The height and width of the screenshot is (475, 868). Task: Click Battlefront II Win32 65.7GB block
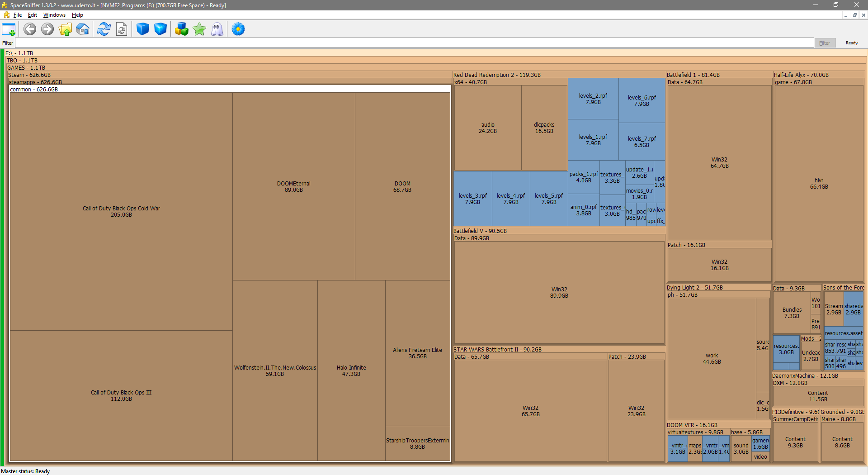pyautogui.click(x=531, y=411)
